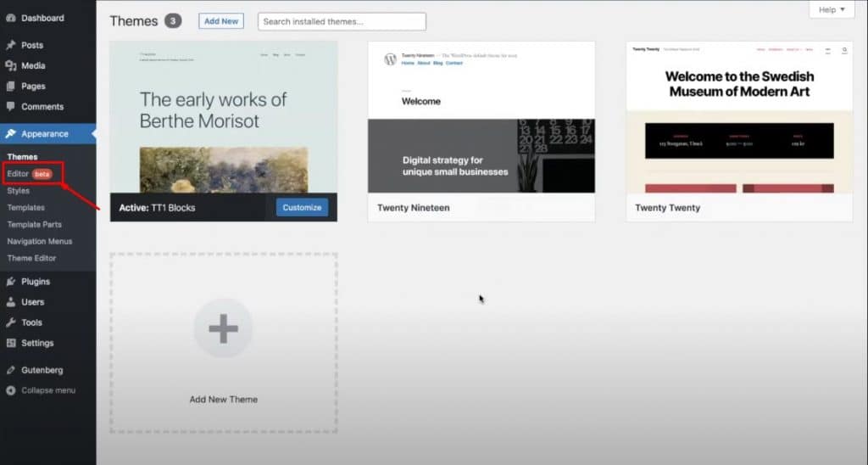Click the Twenty Twenty theme name
Screen dimensions: 868x465
(x=668, y=208)
